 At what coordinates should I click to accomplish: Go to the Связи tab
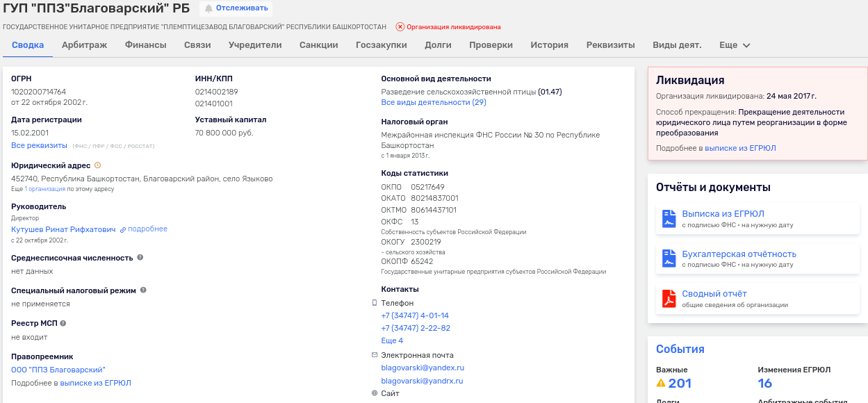point(197,45)
